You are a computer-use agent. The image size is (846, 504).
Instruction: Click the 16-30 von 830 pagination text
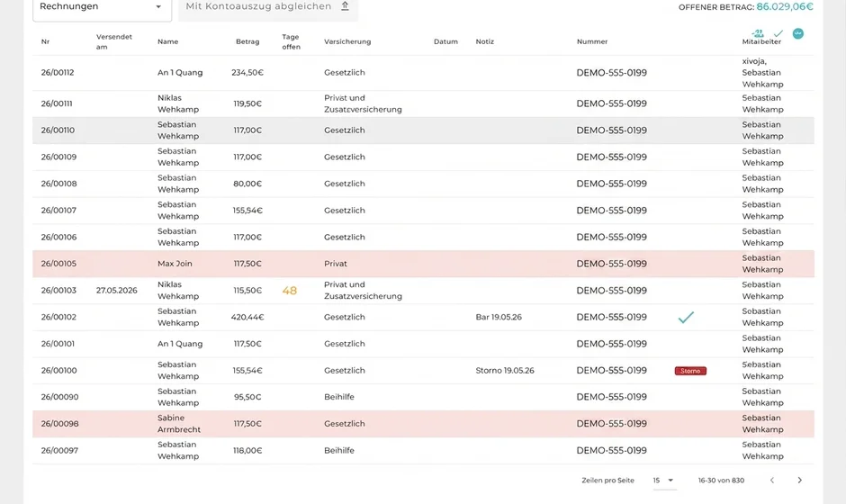click(x=721, y=481)
